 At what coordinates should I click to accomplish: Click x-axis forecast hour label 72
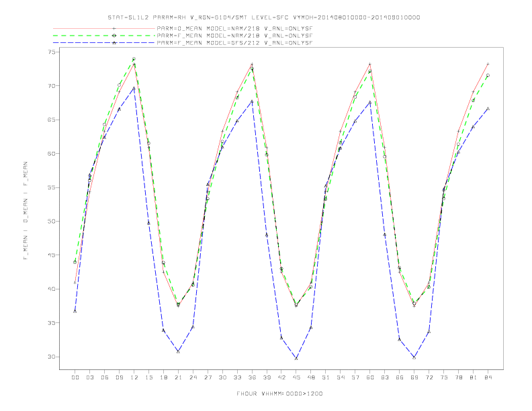tap(429, 377)
